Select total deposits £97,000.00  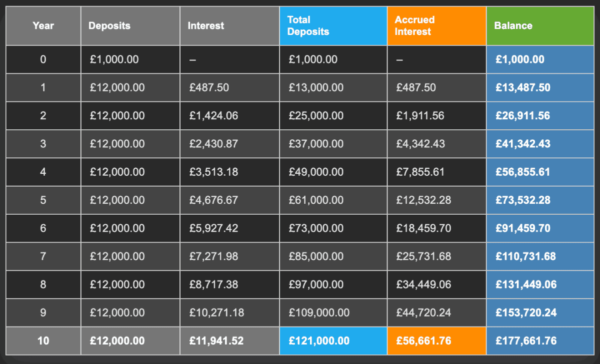point(316,285)
